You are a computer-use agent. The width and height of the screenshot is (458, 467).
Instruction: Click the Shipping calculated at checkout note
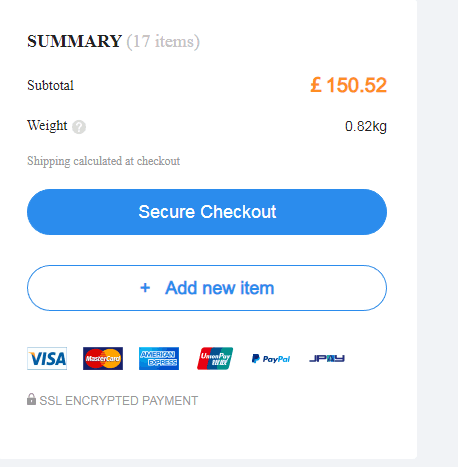coord(103,161)
